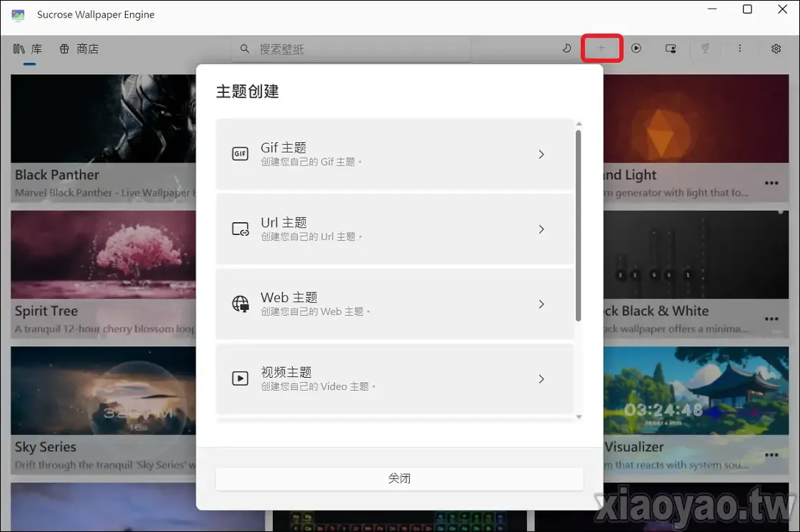Click the Spirit Tree title text
The image size is (800, 532).
46,311
